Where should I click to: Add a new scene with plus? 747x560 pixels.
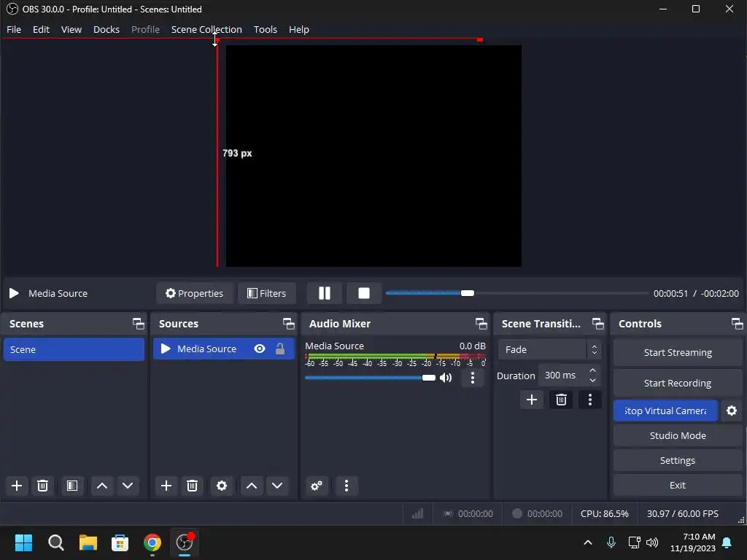point(17,486)
